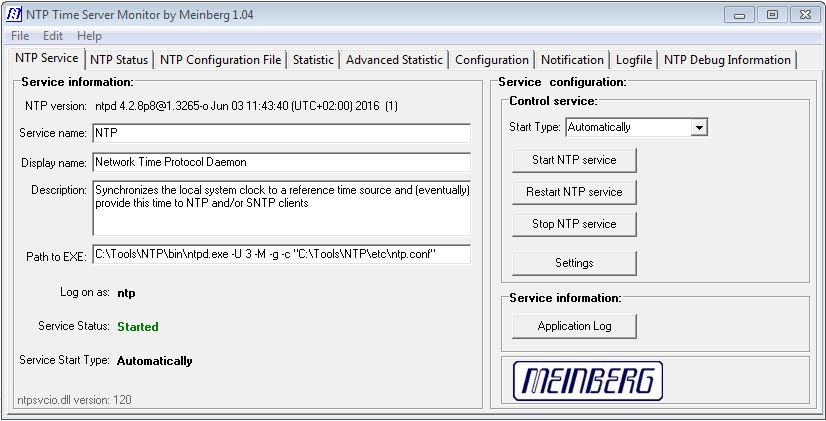Screen dimensions: 826x421
Task: Click the green Started status text
Action: pos(138,327)
